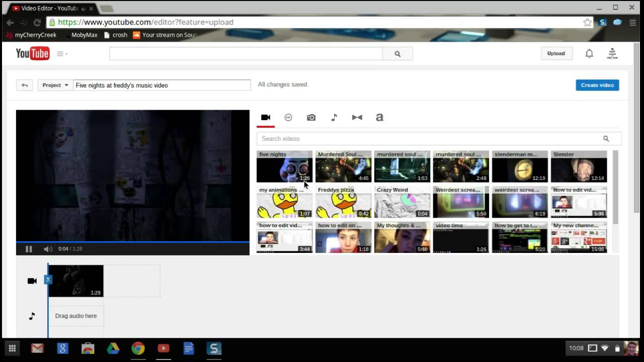
Task: Select the 'Crazy Weird' thumbnail
Action: pos(402,202)
